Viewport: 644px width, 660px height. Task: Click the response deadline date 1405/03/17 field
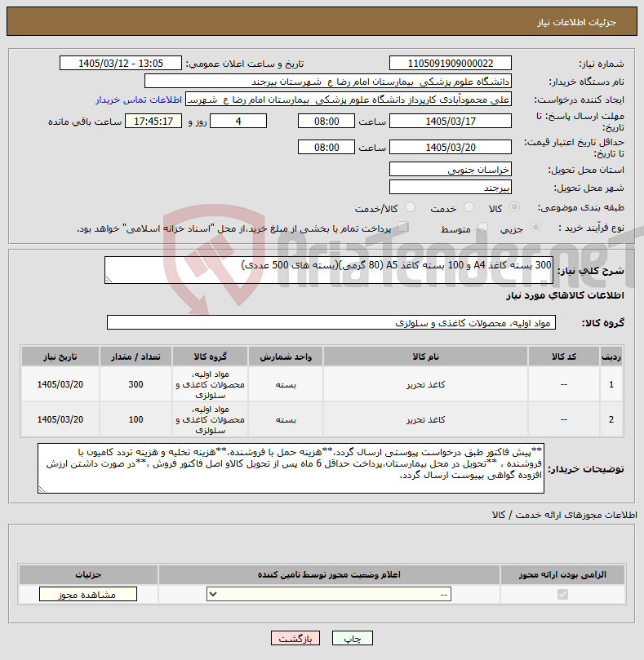(451, 122)
